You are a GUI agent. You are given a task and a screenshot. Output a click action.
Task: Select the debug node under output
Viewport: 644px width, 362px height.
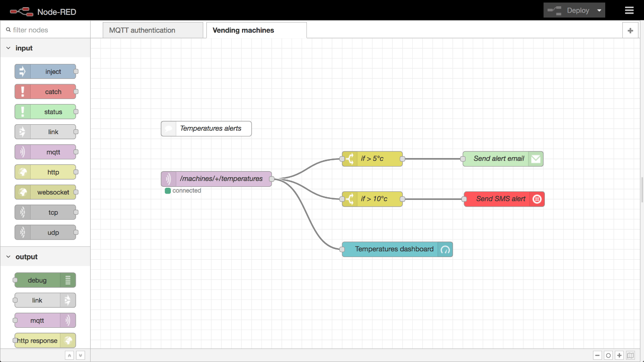click(x=45, y=280)
